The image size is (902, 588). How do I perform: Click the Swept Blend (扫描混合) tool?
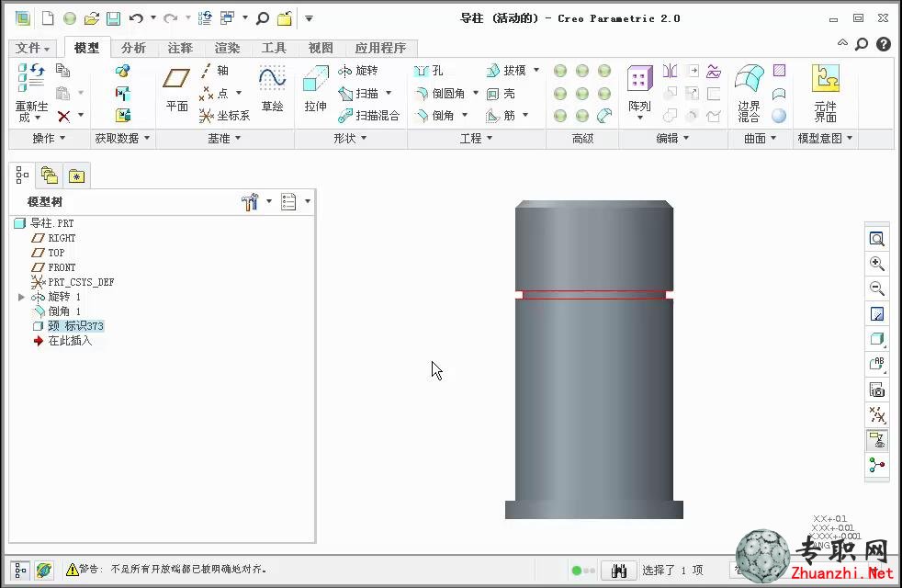[368, 116]
